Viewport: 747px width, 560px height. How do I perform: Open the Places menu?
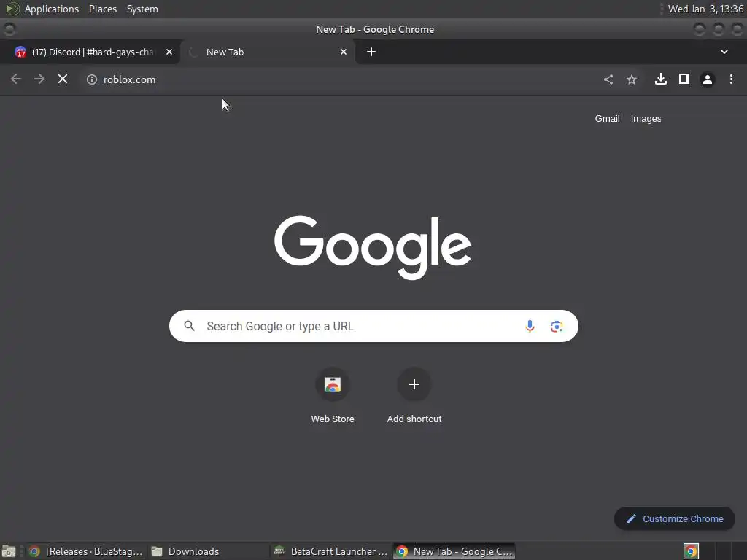tap(102, 9)
